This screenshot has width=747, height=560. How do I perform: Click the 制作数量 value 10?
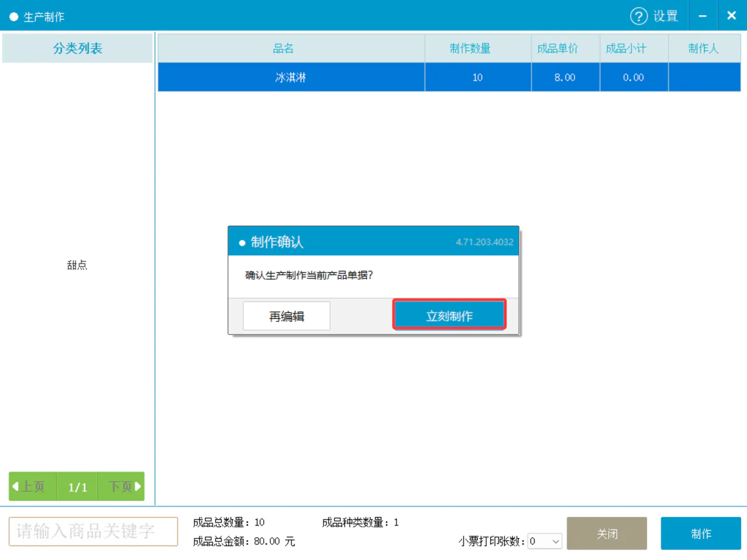point(477,77)
